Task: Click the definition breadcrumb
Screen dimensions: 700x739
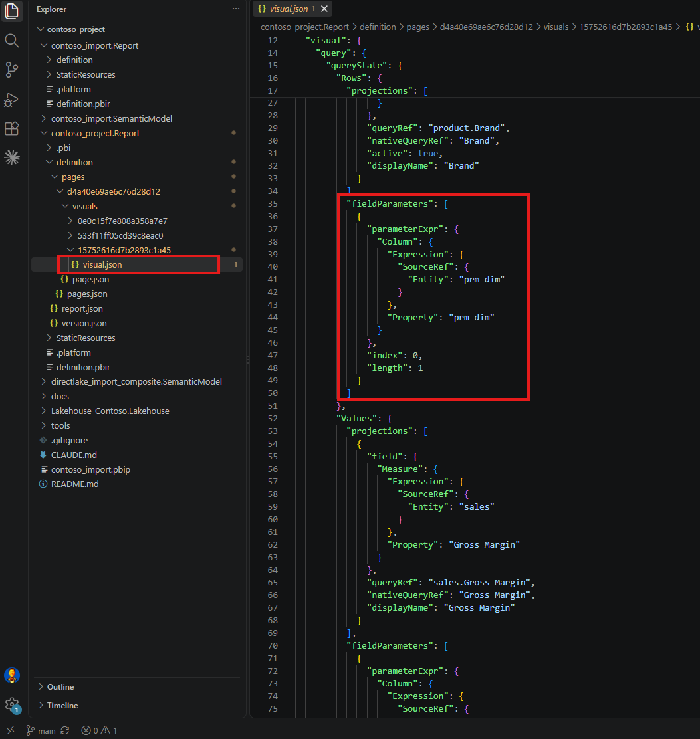Action: click(x=378, y=27)
